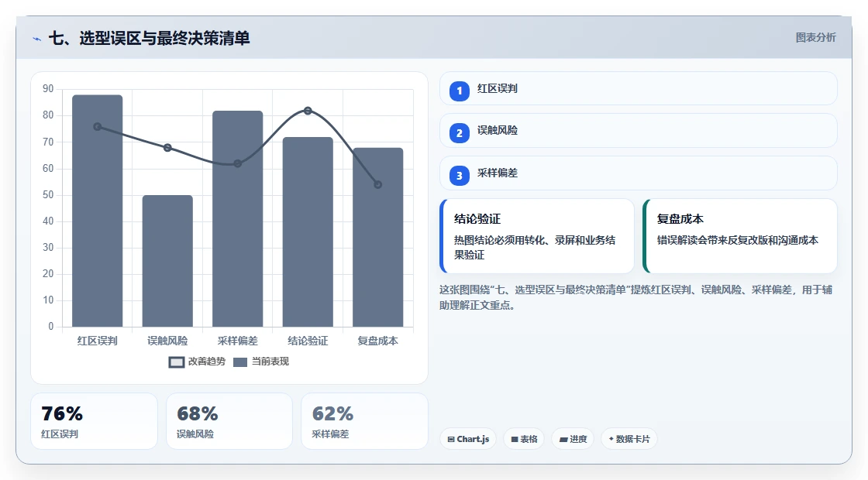Toggle the 当前表现 legend swatch
The image size is (868, 480).
pyautogui.click(x=240, y=362)
